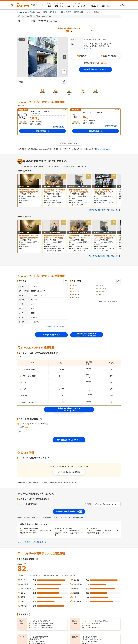The width and height of the screenshot is (138, 644).
Task: Click the ログイン button
Action: coord(123,5)
